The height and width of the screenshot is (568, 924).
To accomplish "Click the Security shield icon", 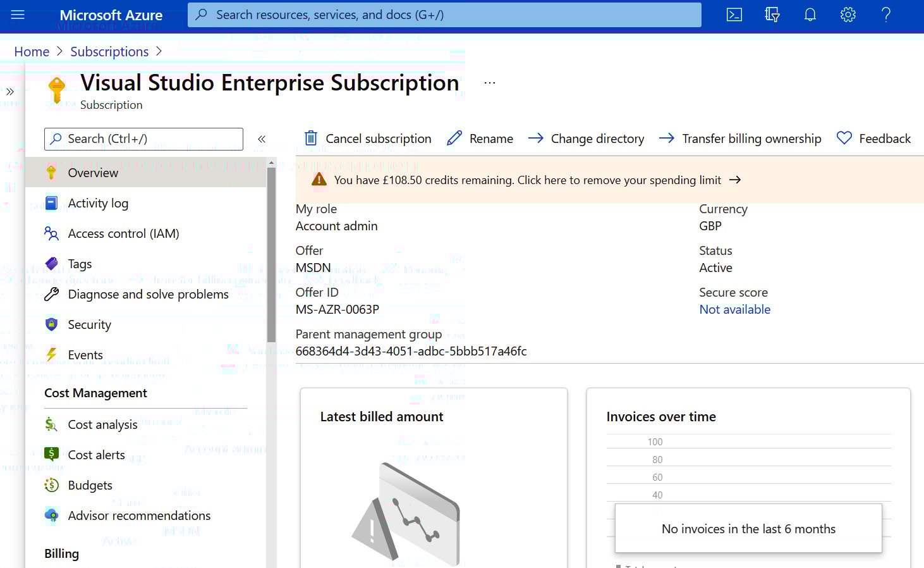I will pyautogui.click(x=52, y=324).
